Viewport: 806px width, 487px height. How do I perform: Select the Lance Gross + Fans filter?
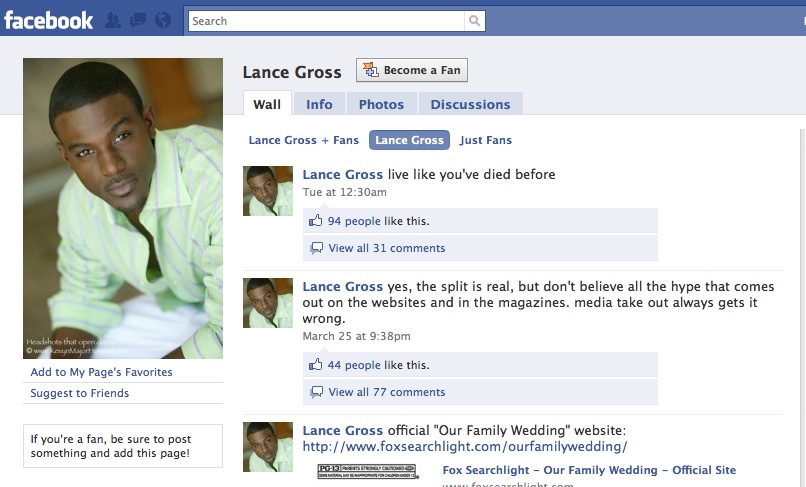tap(303, 140)
